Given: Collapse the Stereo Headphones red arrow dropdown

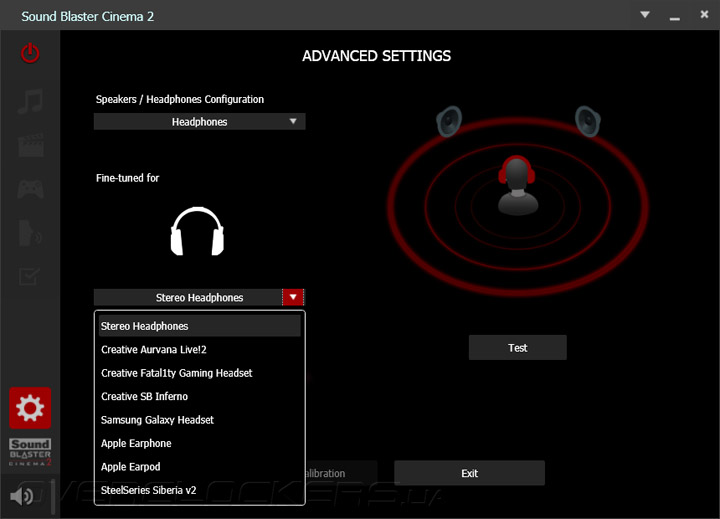Looking at the screenshot, I should point(293,297).
